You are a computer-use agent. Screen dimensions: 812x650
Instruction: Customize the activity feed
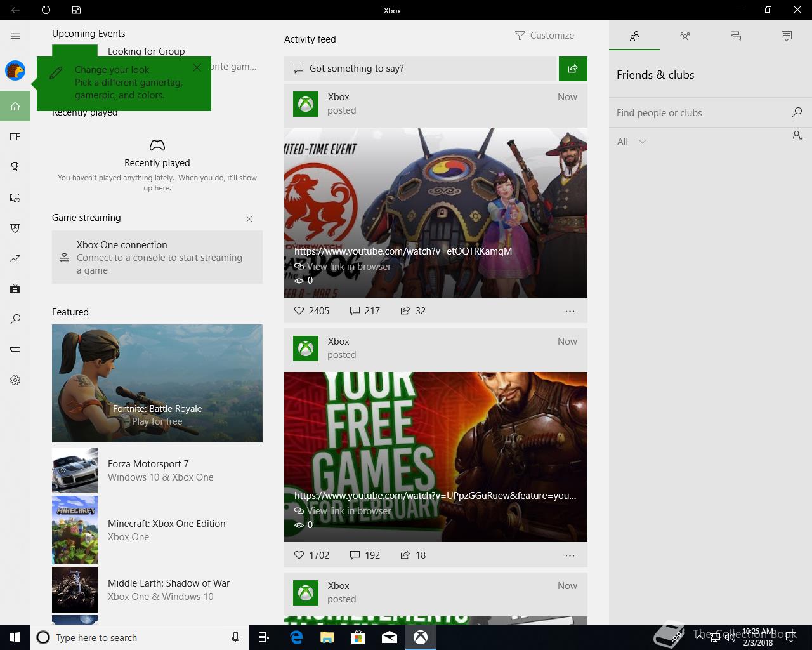click(545, 36)
